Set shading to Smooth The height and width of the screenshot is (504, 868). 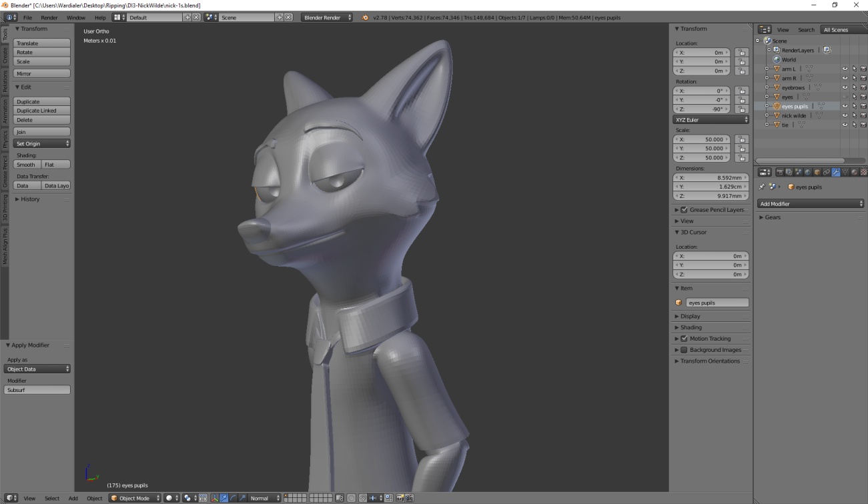pos(27,165)
